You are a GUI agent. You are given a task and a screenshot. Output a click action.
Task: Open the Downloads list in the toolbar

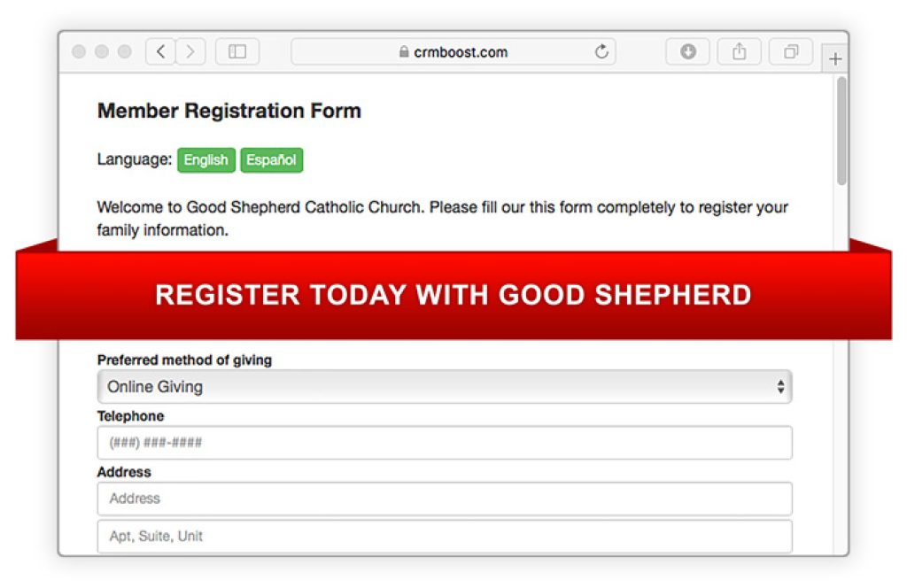[x=687, y=51]
